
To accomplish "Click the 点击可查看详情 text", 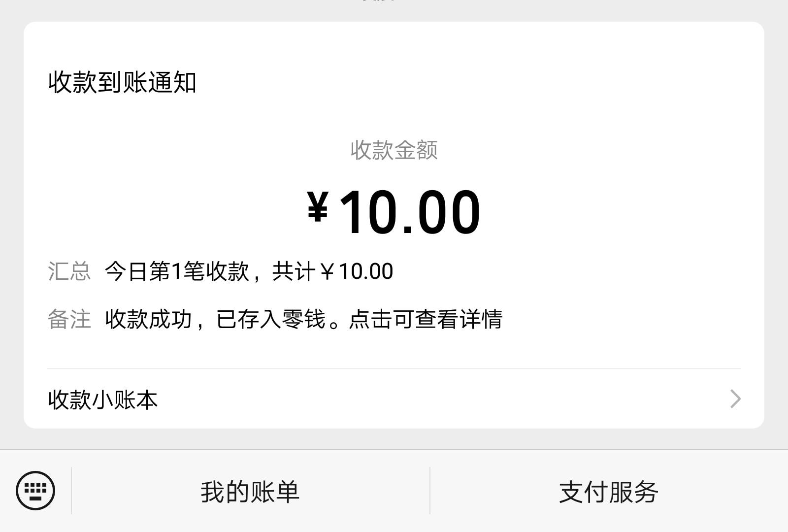I will [x=426, y=319].
